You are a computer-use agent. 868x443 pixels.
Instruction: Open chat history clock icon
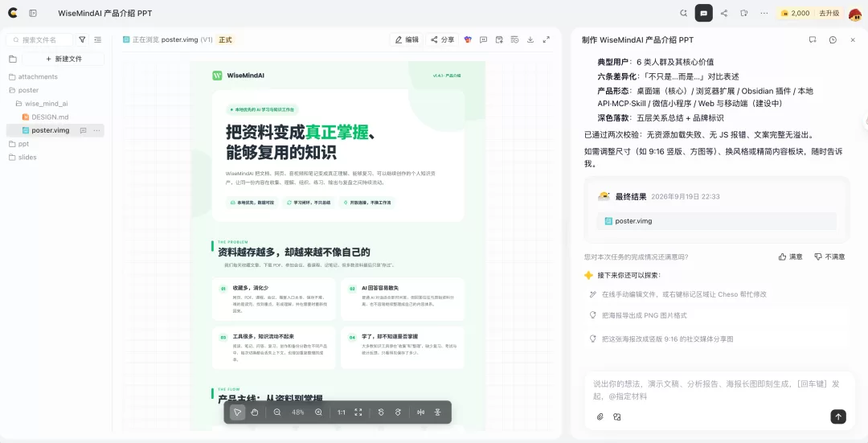click(x=833, y=40)
